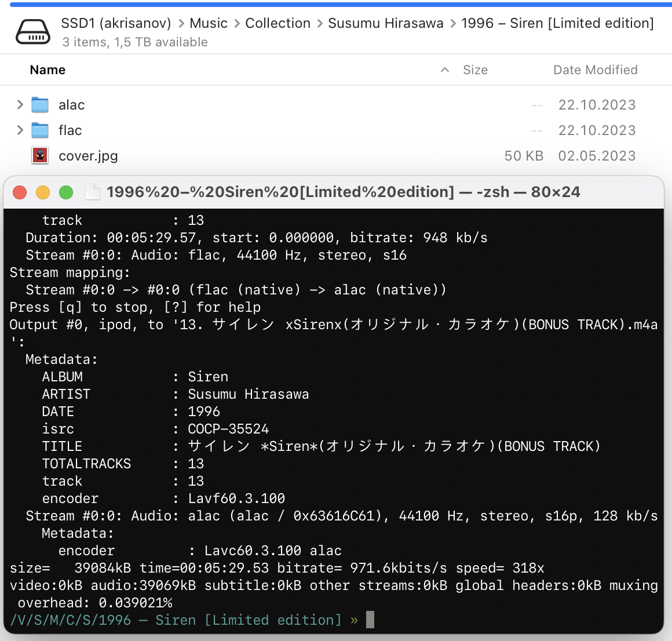Screen dimensions: 672x641
Task: Sort files by Name column header
Action: [48, 70]
